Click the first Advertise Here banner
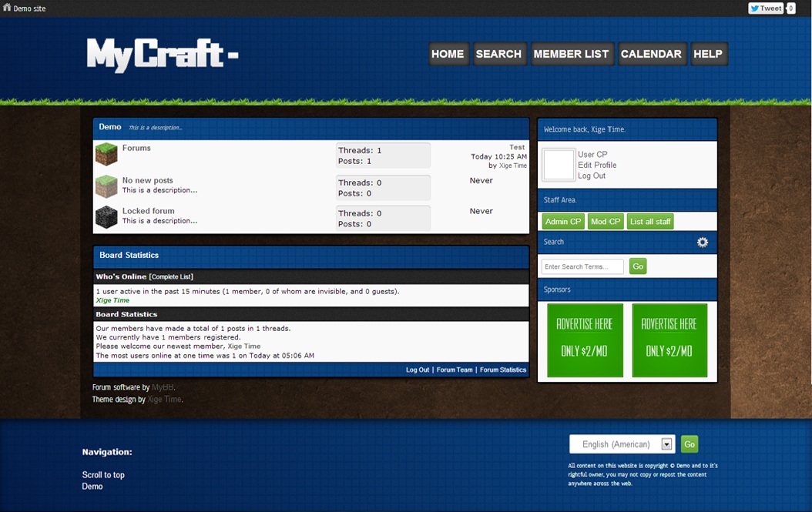 point(585,340)
